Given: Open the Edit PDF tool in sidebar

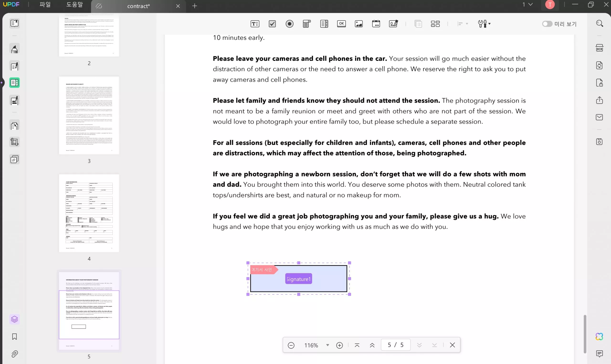Looking at the screenshot, I should (15, 66).
